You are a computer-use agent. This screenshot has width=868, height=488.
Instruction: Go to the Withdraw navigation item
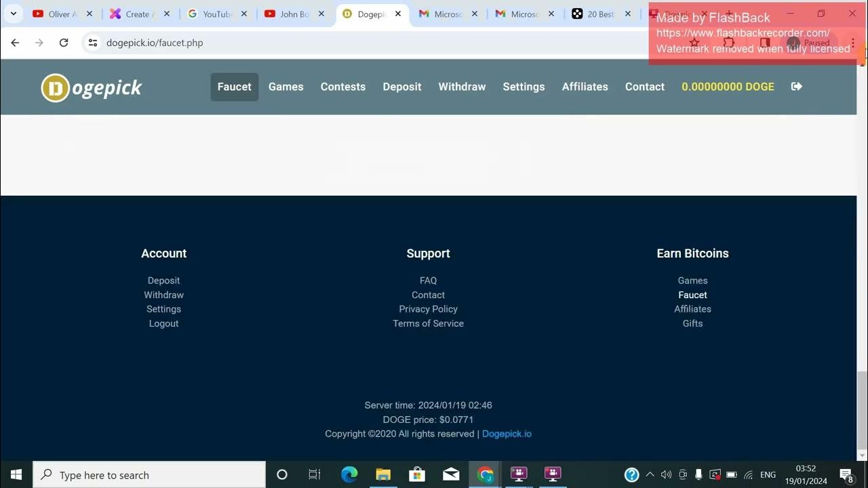[x=462, y=87]
